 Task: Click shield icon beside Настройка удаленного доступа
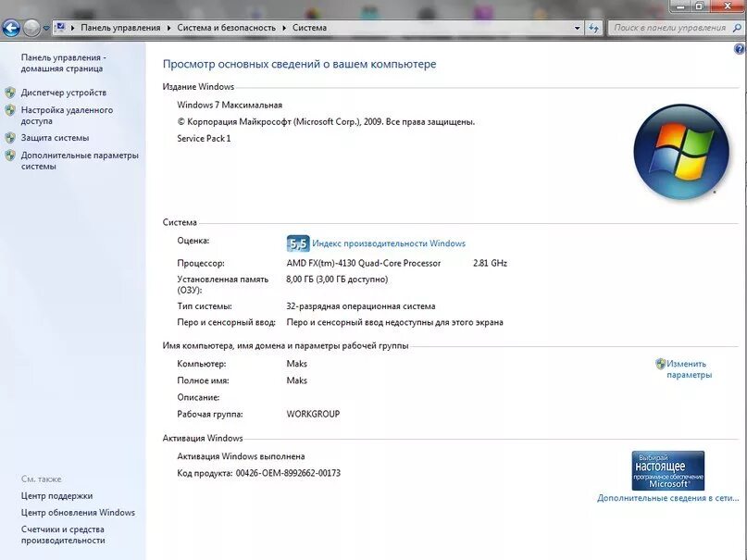click(10, 110)
